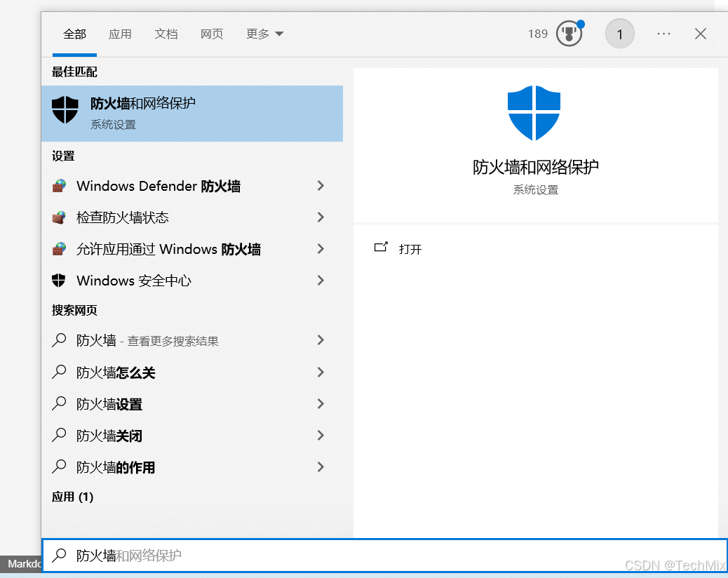Click the Windows Defender 防火墙 brick icon
728x578 pixels.
tap(59, 186)
